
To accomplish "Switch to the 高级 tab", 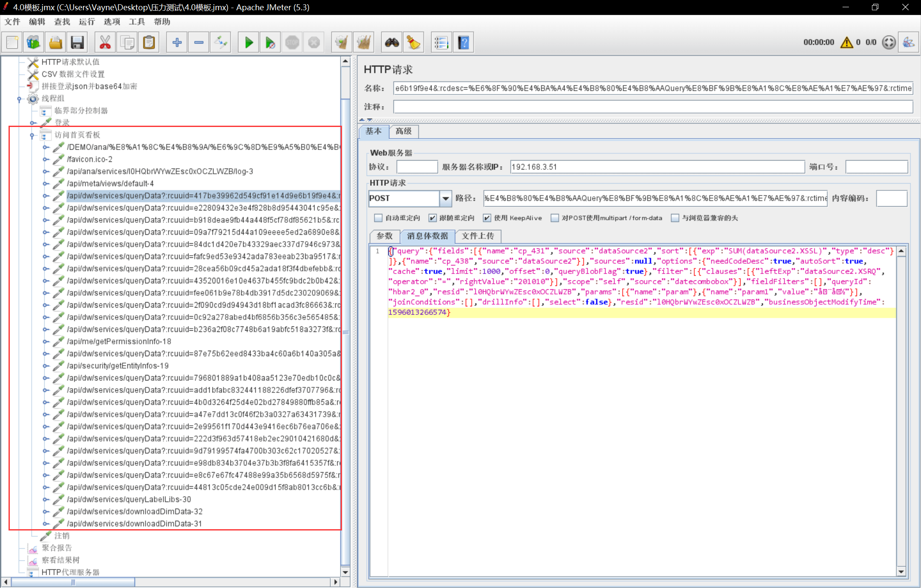I will (x=403, y=131).
